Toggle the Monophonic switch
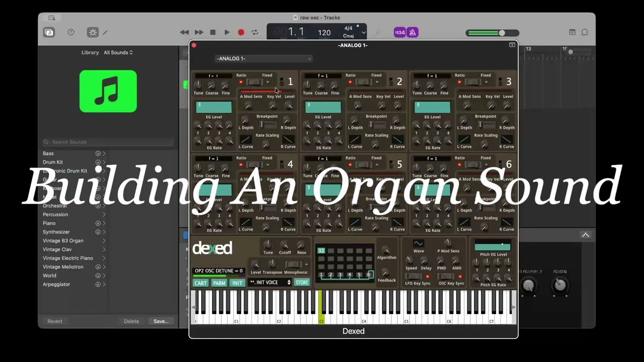This screenshot has height=362, width=644. pos(293,264)
